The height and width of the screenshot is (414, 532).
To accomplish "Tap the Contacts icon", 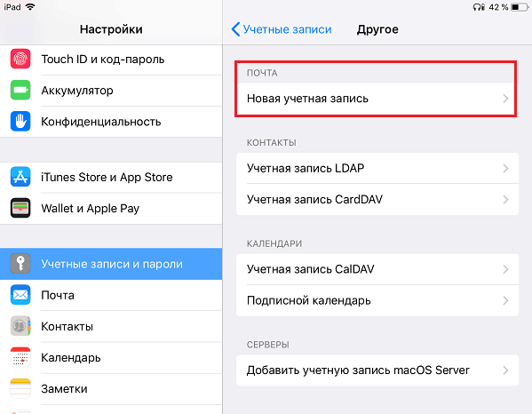I will click(x=20, y=326).
